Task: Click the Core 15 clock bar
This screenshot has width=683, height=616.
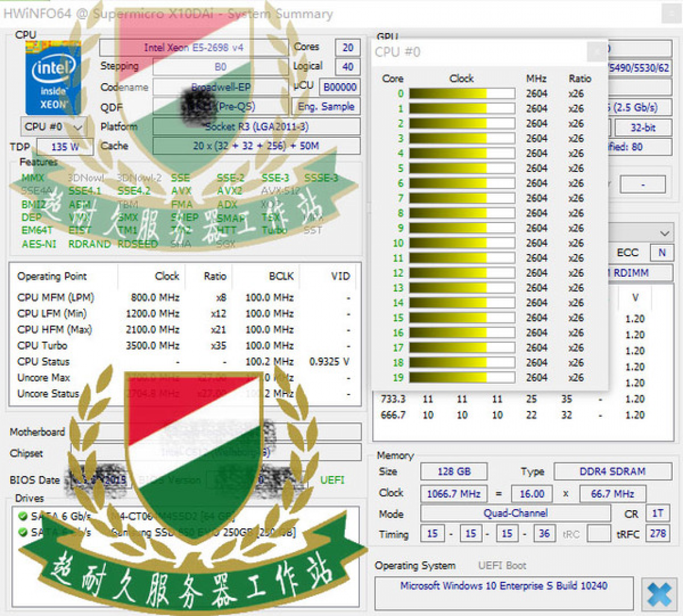Action: tap(462, 318)
